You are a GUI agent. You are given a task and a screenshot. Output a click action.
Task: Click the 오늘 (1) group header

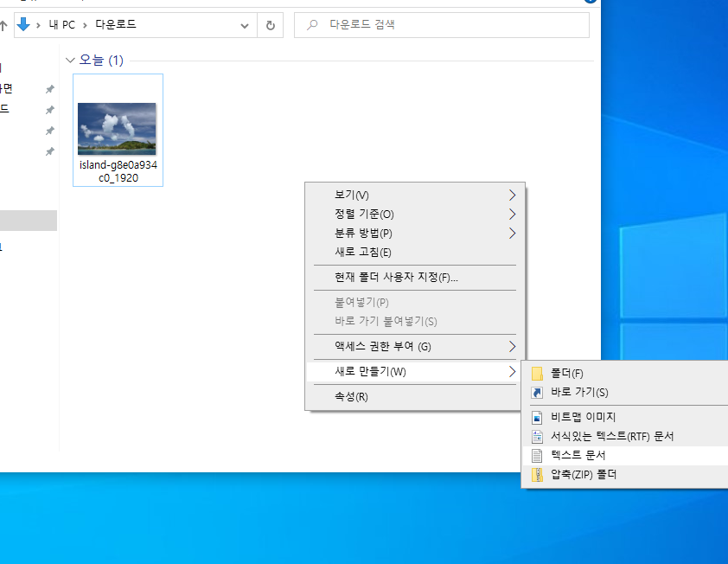click(101, 60)
